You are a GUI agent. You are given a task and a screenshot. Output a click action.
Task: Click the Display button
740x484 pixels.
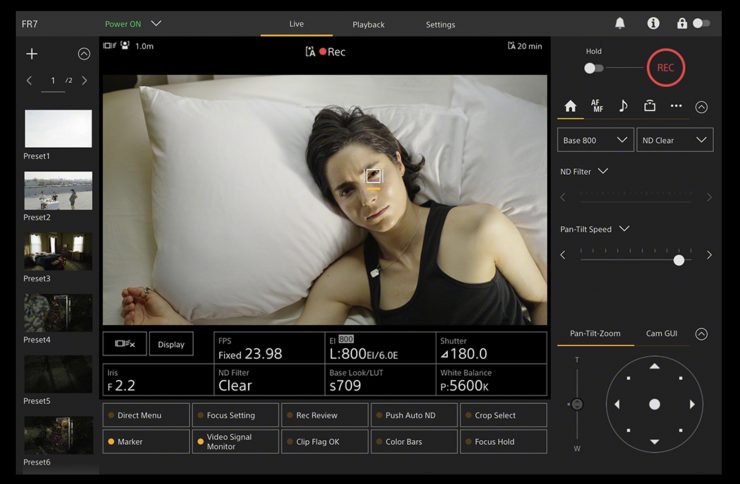click(171, 344)
